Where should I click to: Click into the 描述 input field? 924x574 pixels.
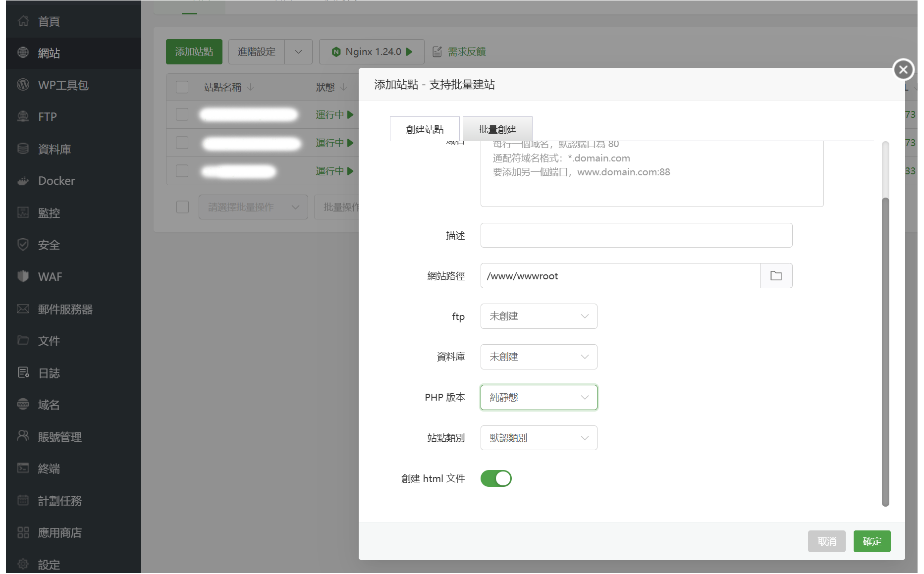click(636, 235)
